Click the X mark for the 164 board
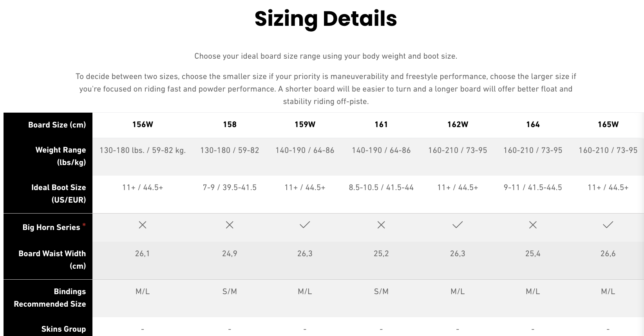Viewport: 644px width, 336px height. click(x=533, y=225)
